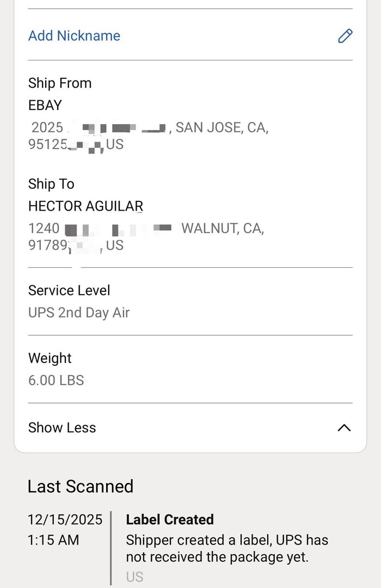
Task: Click the Show Less label
Action: (62, 428)
